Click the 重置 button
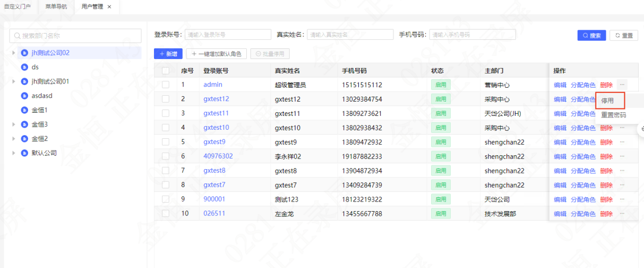 (x=624, y=36)
